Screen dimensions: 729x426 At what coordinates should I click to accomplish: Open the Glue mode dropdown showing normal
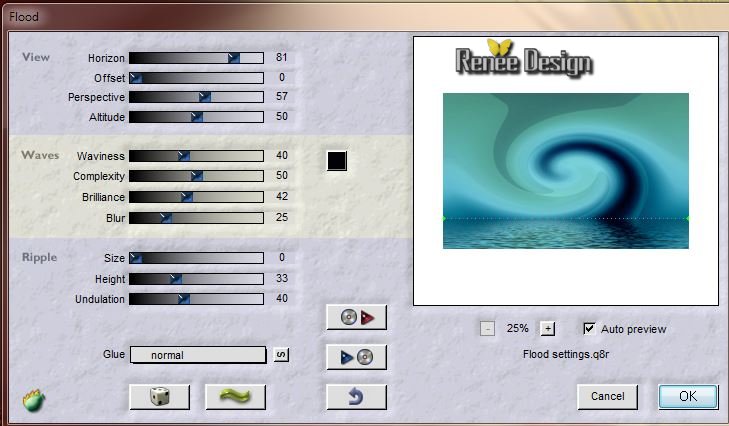pos(198,355)
